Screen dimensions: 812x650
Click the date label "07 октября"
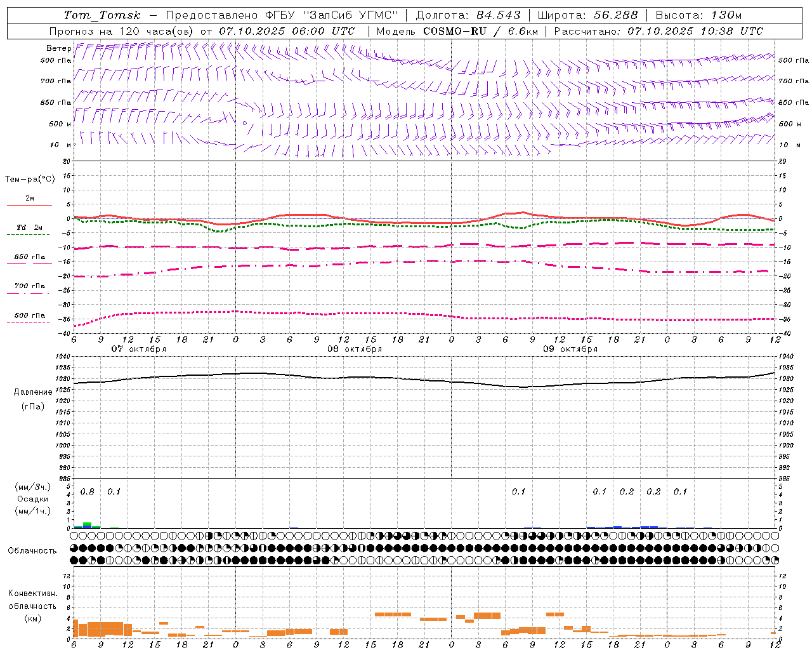(139, 349)
